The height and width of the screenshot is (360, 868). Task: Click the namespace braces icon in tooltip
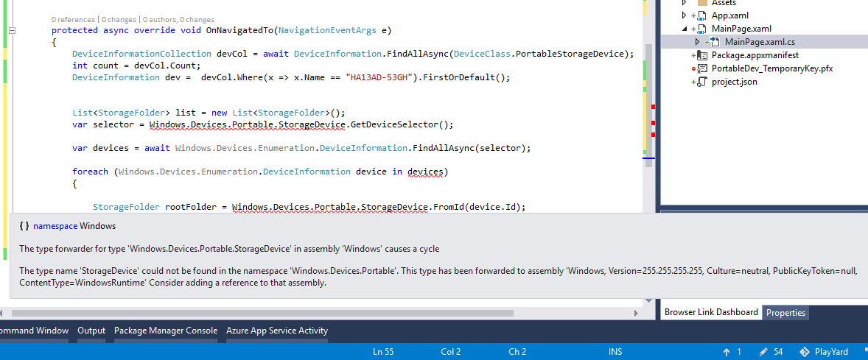[24, 226]
